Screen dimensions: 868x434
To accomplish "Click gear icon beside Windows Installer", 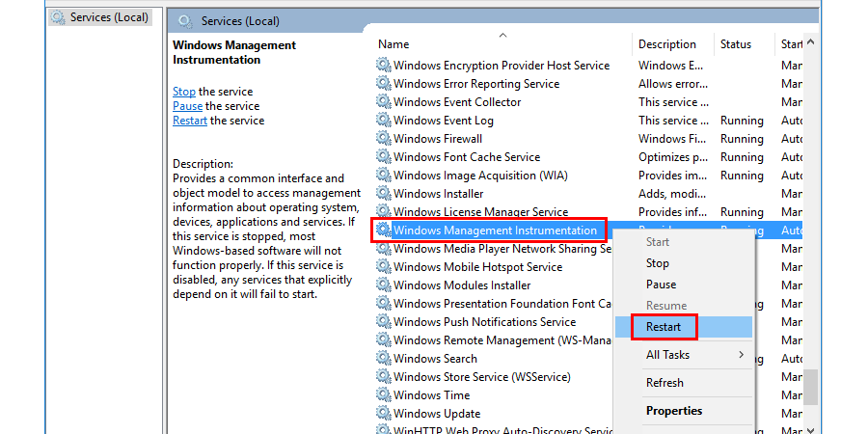I will tap(383, 193).
